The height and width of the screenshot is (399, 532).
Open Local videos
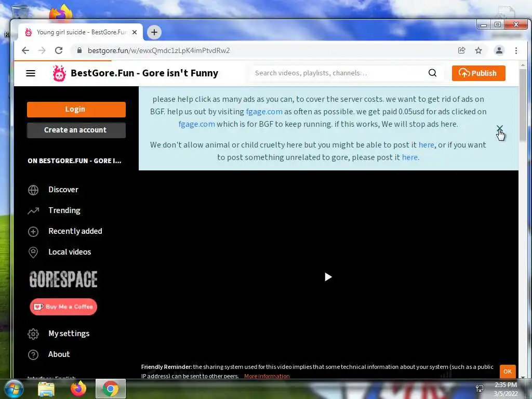(x=59, y=252)
